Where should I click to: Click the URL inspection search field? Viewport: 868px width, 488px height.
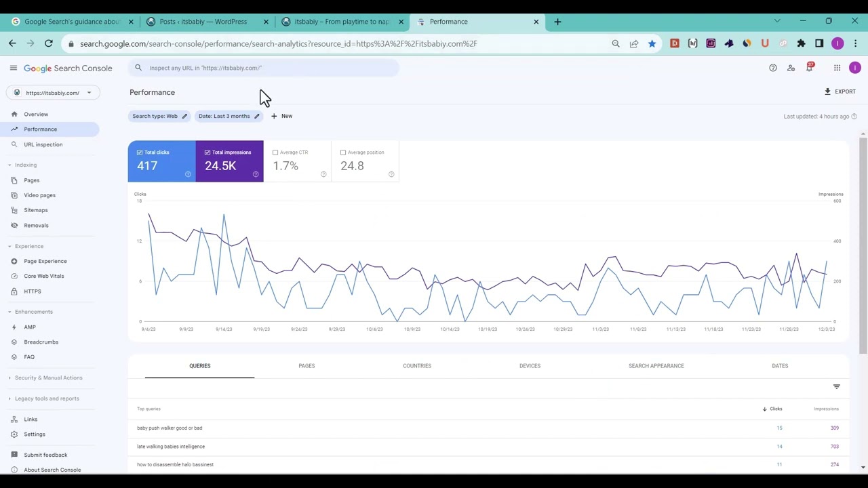pyautogui.click(x=264, y=68)
